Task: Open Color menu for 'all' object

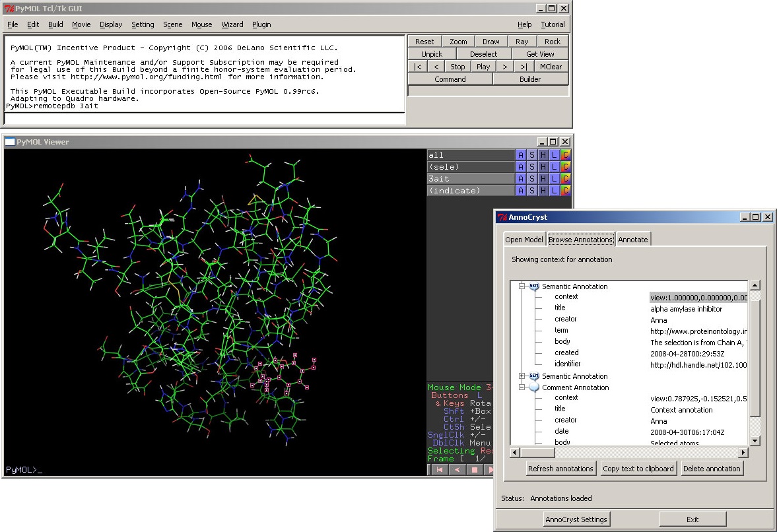Action: 565,155
